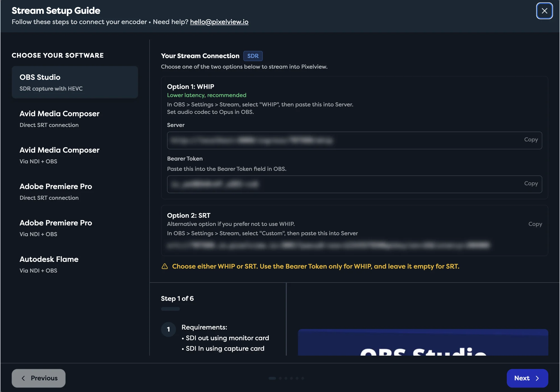Go back with the Previous button
Image resolution: width=560 pixels, height=392 pixels.
(x=39, y=378)
